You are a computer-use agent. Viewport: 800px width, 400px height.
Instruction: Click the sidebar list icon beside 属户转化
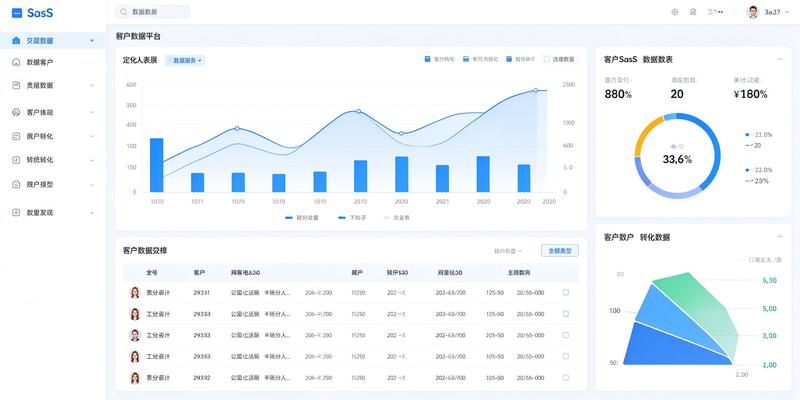16,136
